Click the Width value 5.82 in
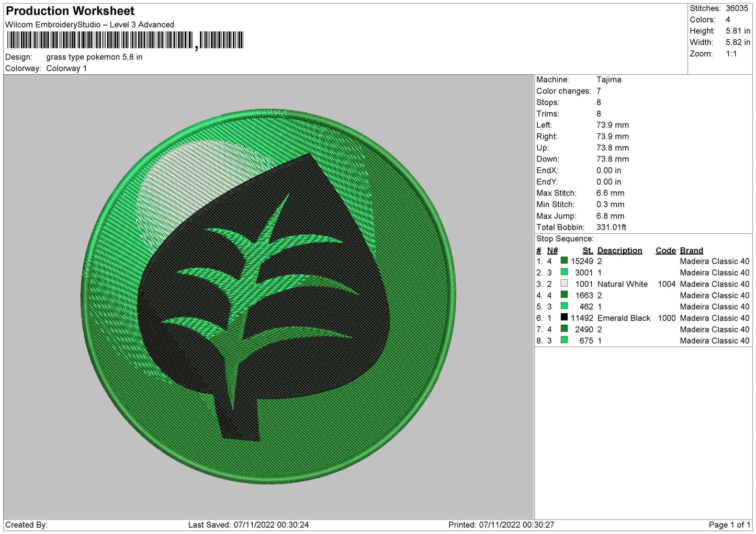Viewport: 756px width, 534px height. [738, 42]
